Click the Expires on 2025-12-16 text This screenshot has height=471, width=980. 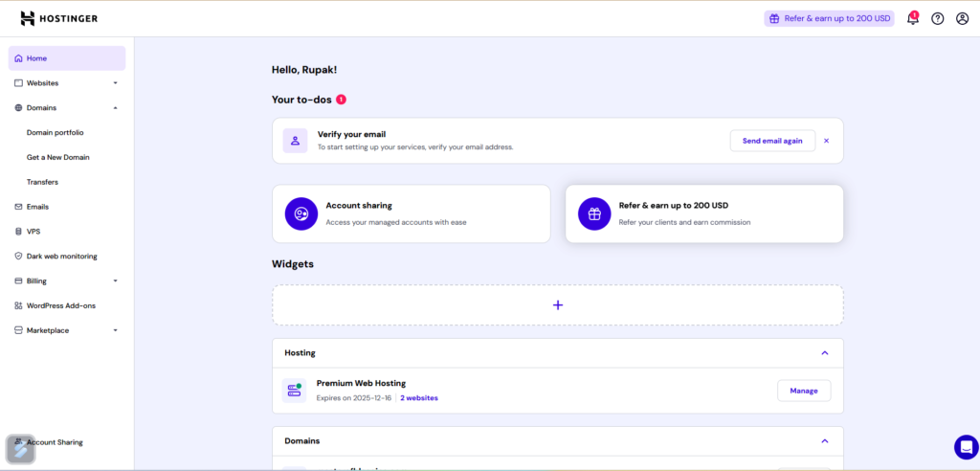[x=355, y=398]
